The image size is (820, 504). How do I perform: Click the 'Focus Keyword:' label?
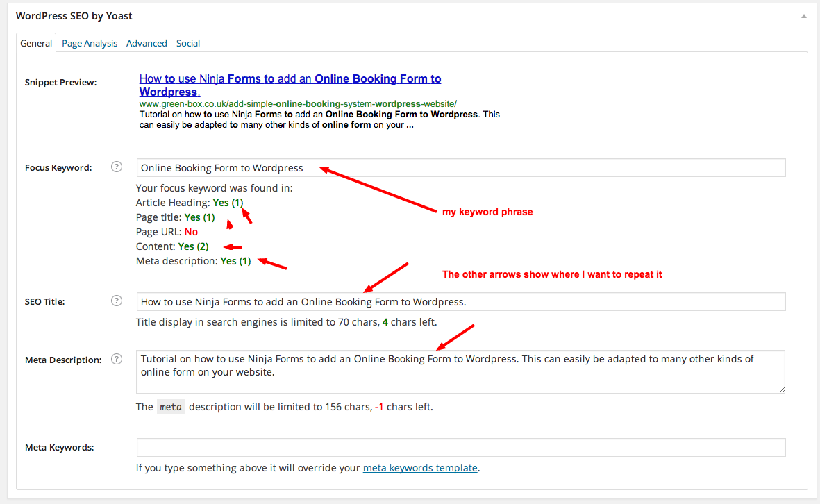tap(58, 168)
